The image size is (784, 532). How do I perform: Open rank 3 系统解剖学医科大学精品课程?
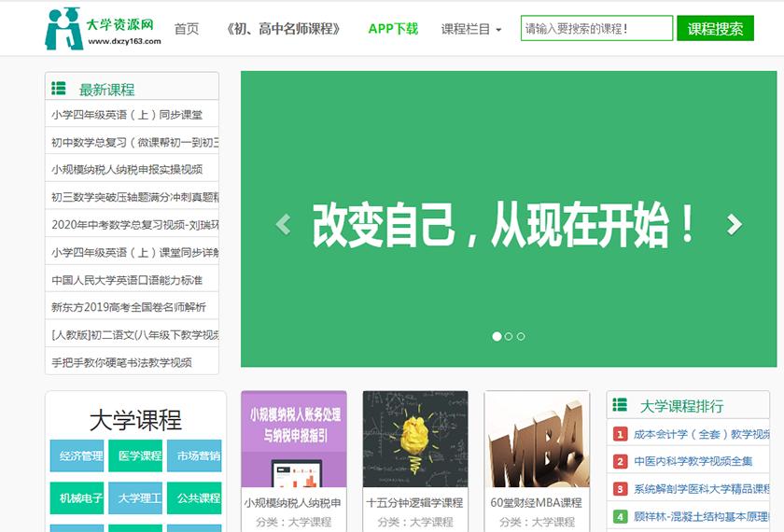pos(702,488)
